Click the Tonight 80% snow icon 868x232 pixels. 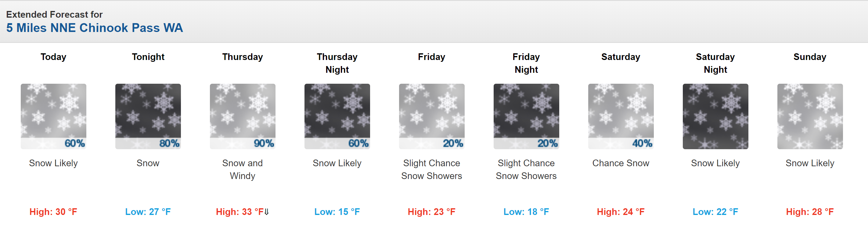tap(148, 116)
